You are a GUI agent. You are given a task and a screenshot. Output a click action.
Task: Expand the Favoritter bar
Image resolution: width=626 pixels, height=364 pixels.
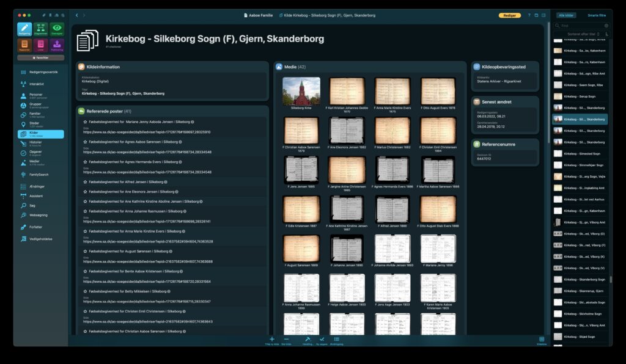[x=40, y=57]
